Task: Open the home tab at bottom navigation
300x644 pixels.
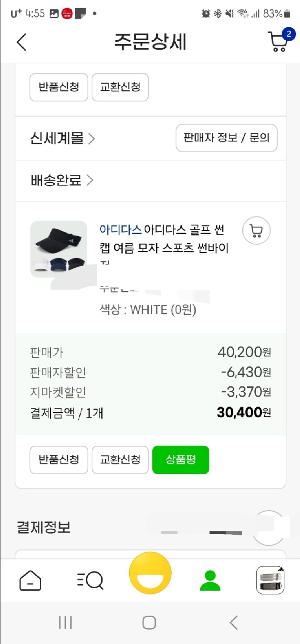Action: 30,580
